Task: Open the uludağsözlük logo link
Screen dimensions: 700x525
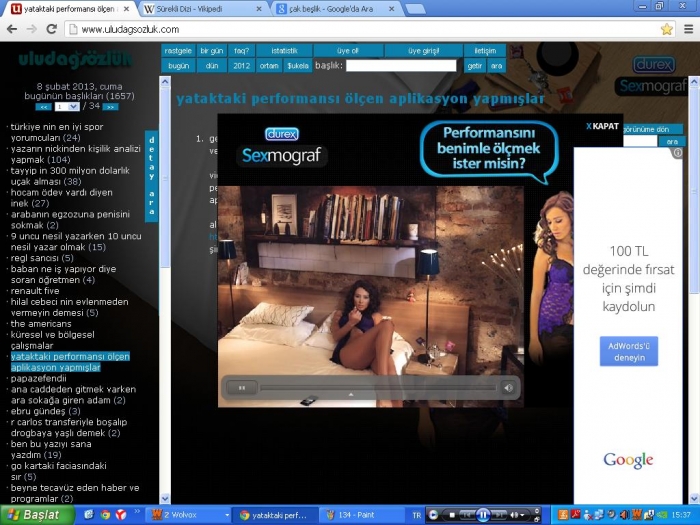Action: click(x=75, y=60)
